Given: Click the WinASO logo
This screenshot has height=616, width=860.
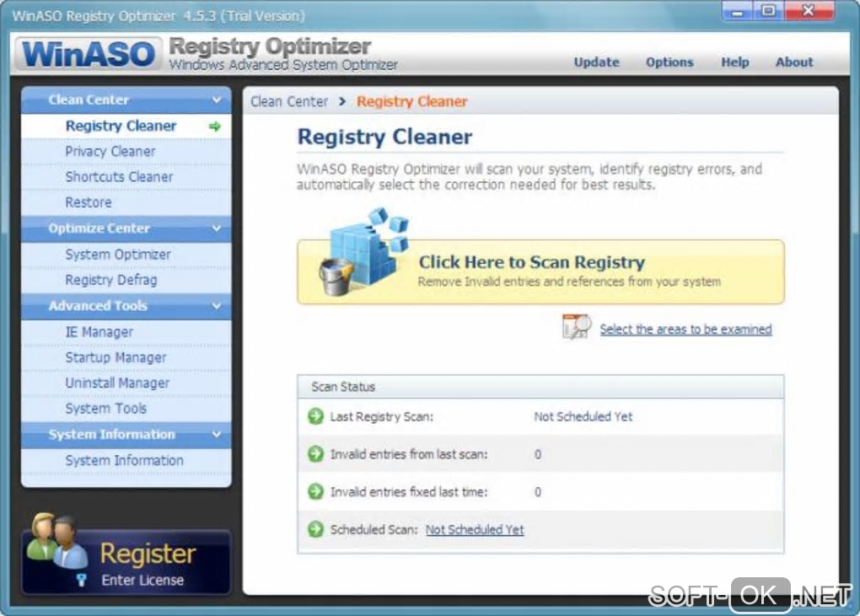Looking at the screenshot, I should (x=89, y=54).
